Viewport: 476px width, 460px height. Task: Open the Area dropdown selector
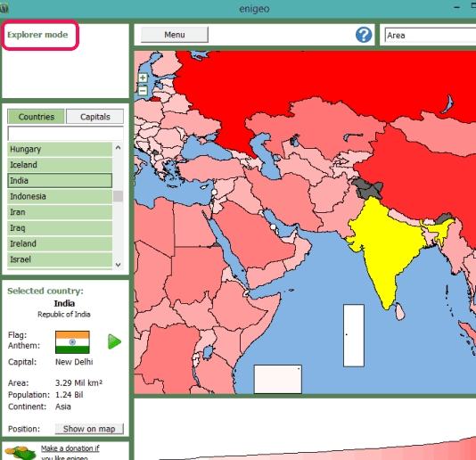(x=431, y=36)
